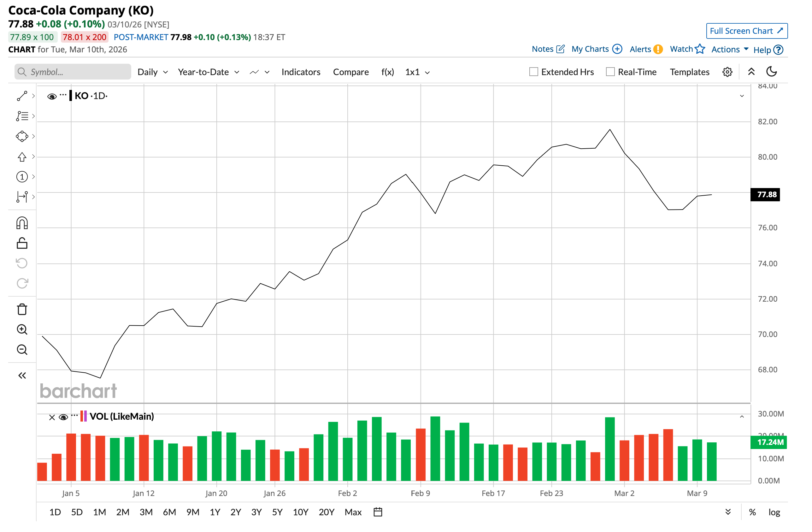
Task: Enable the Extended Hrs checkbox
Action: [534, 72]
